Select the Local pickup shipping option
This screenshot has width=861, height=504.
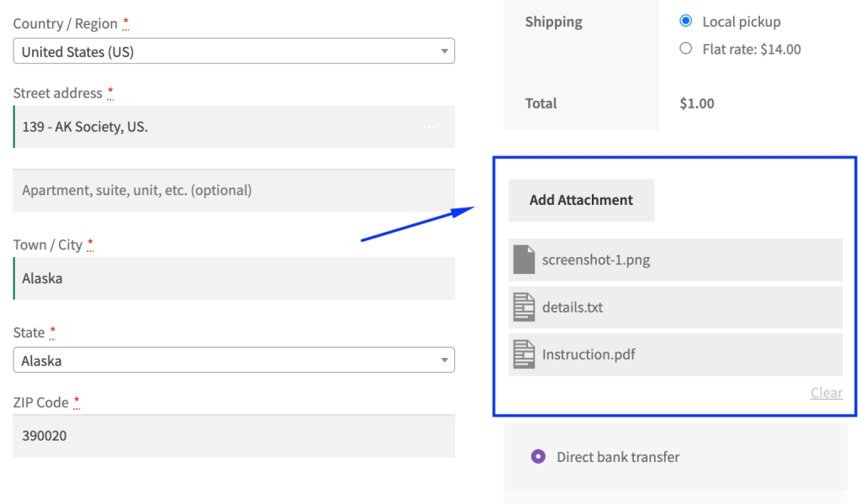tap(685, 21)
